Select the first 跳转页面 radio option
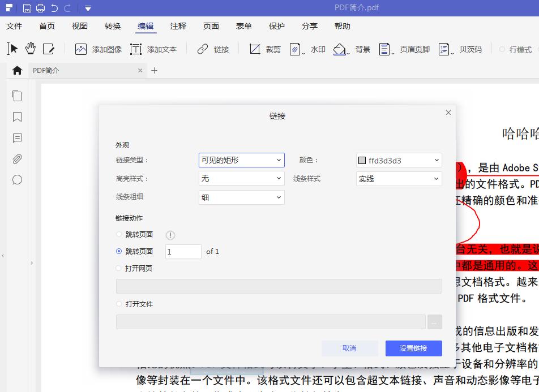539x392 pixels. pyautogui.click(x=119, y=235)
